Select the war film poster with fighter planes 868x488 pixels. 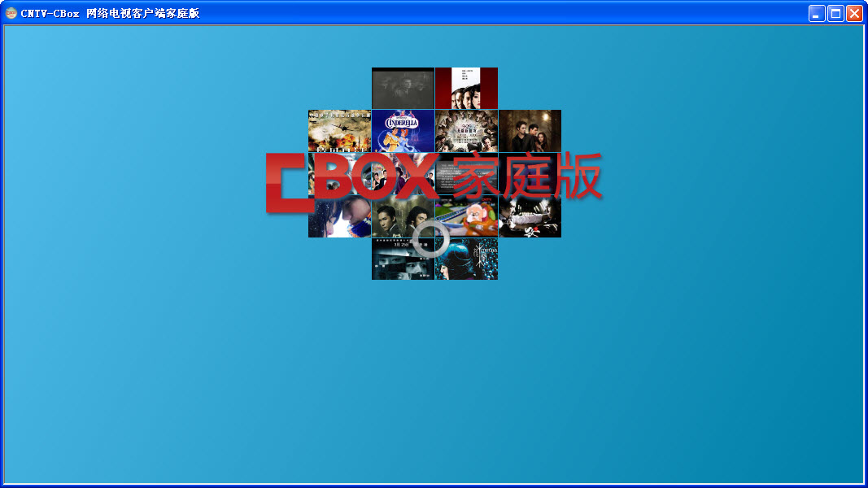point(339,131)
